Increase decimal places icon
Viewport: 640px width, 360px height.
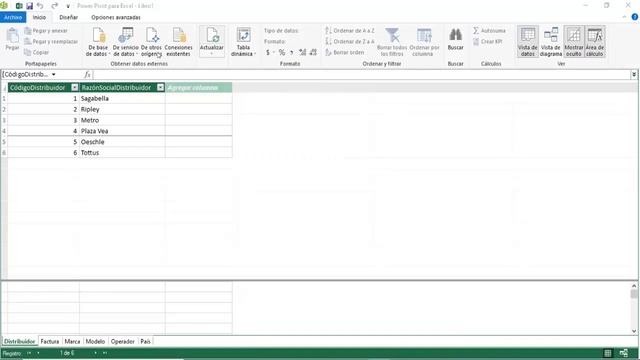pyautogui.click(x=302, y=52)
